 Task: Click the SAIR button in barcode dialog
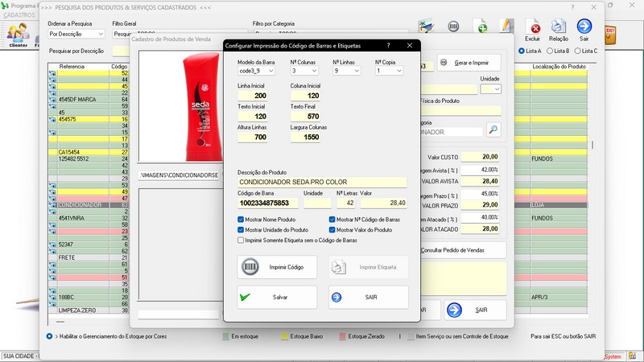[x=368, y=297]
